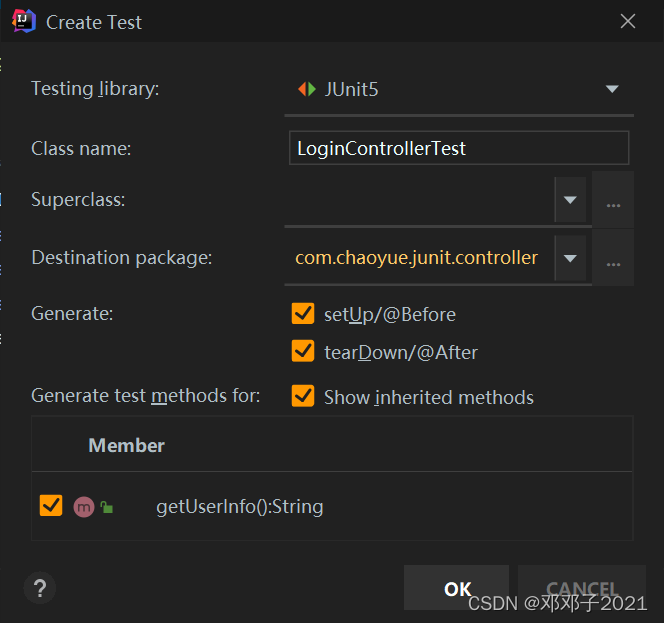664x623 pixels.
Task: Click the 'Generate test methods for:' label
Action: click(146, 396)
